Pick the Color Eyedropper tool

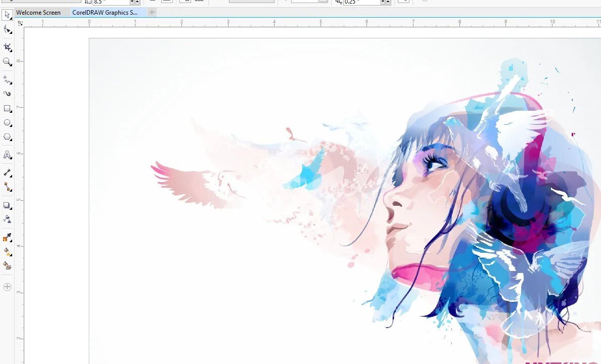[x=7, y=238]
